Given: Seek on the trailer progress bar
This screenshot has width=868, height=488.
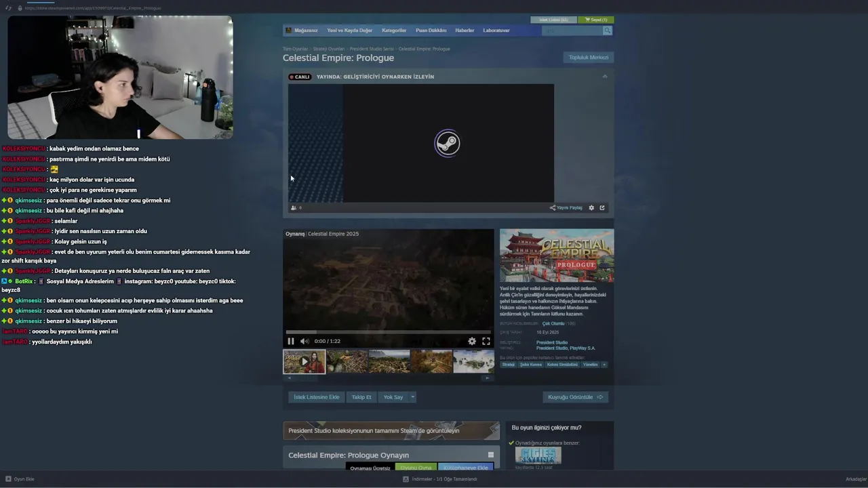Looking at the screenshot, I should [389, 333].
